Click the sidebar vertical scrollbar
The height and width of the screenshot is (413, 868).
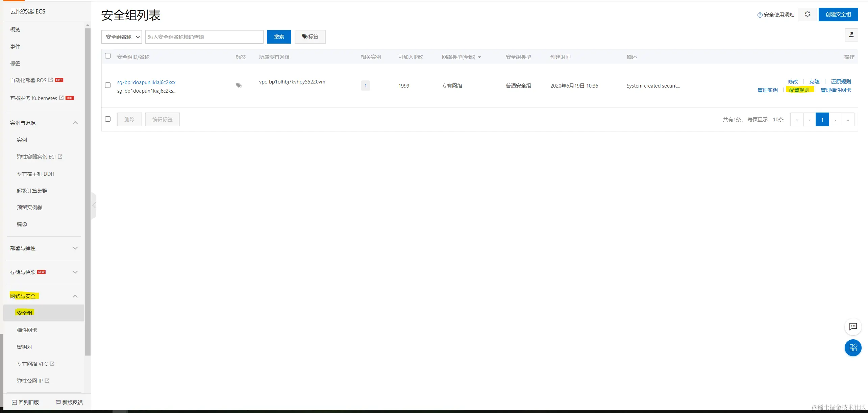click(88, 189)
